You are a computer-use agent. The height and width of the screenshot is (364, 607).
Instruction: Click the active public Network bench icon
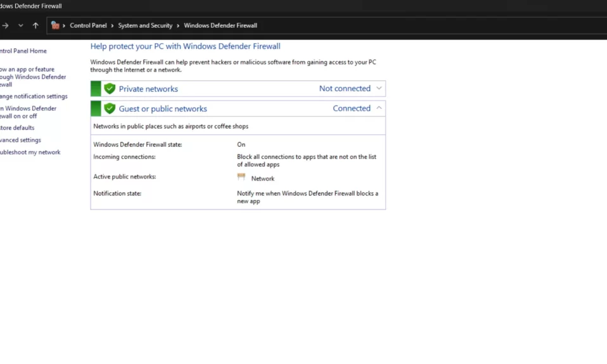click(241, 177)
